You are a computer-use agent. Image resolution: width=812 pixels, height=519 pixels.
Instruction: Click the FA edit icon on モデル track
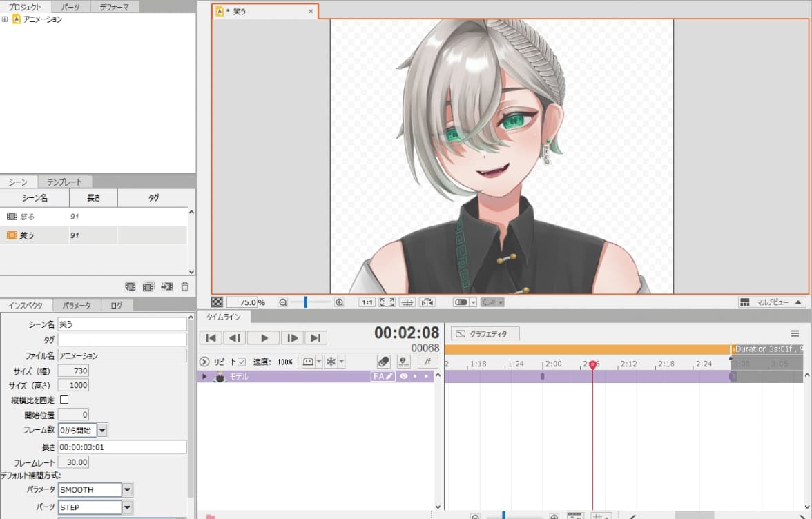coord(383,377)
